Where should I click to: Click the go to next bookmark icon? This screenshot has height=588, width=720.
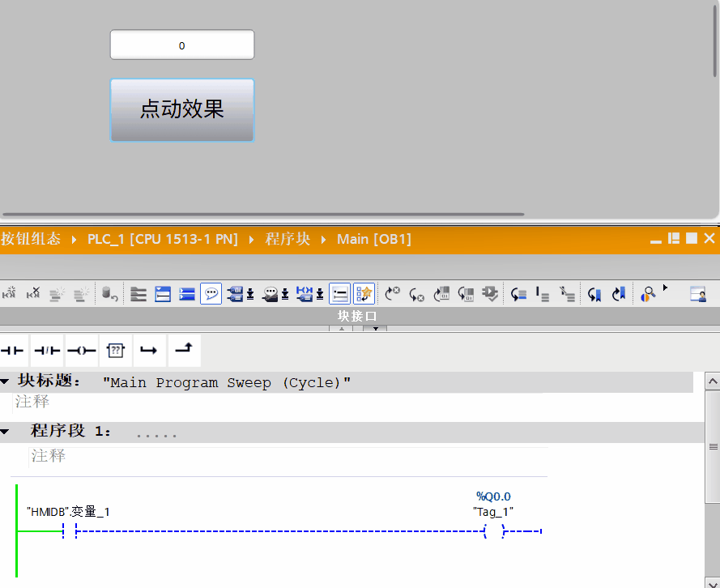pyautogui.click(x=619, y=294)
